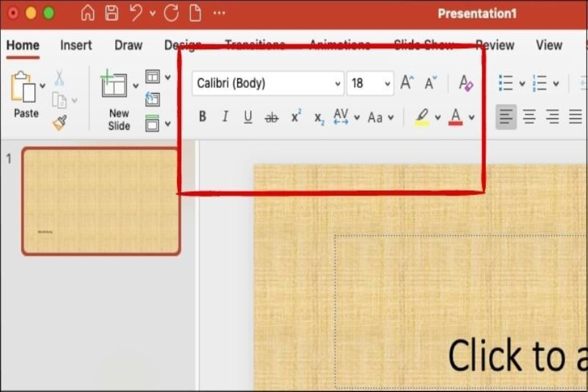Copy the selection with the copy icon
588x392 pixels.
click(59, 100)
